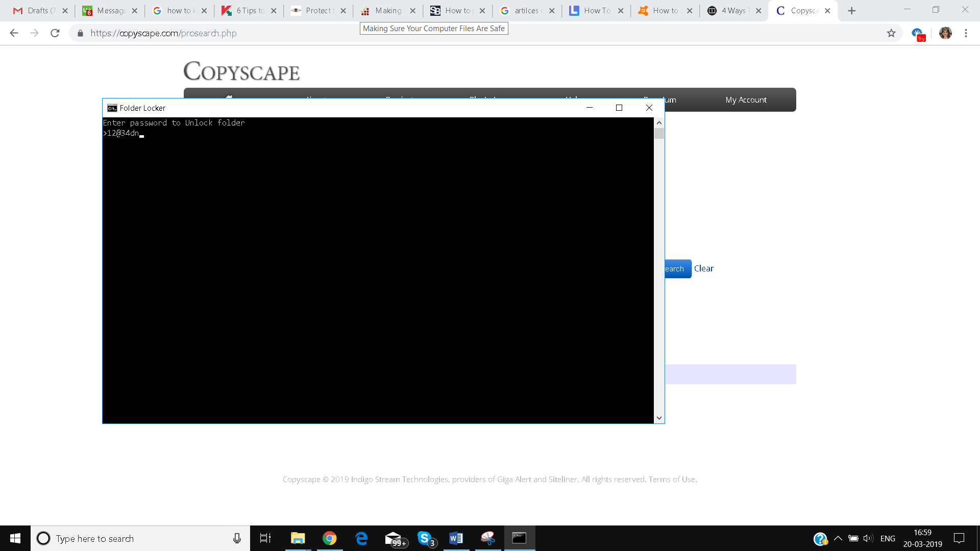The image size is (980, 551).
Task: Open My Account in Copyscape navigation
Action: click(746, 100)
